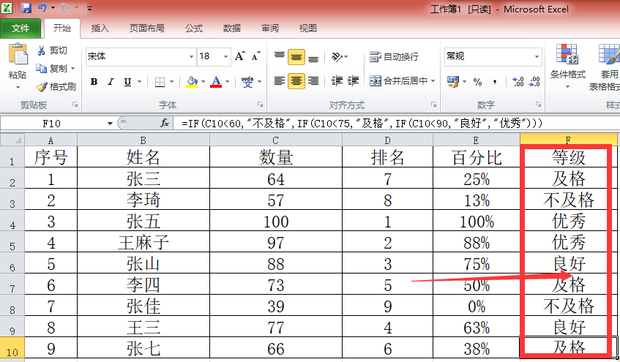
Task: Apply the yellow fill color swatch
Action: point(192,82)
